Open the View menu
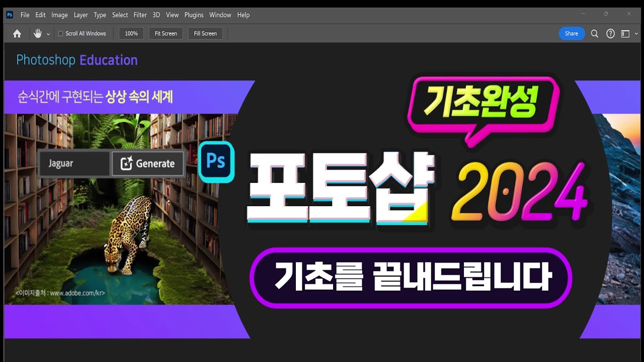644x362 pixels. coord(172,15)
